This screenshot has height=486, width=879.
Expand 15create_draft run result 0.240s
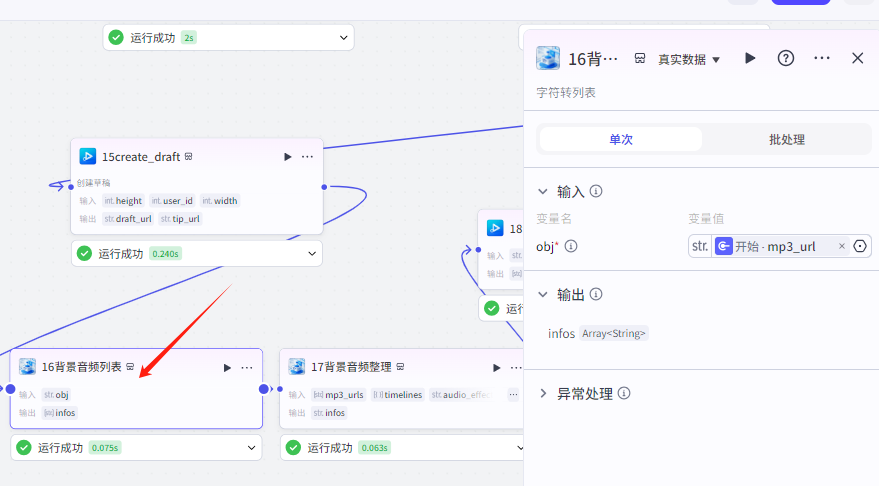pyautogui.click(x=312, y=254)
